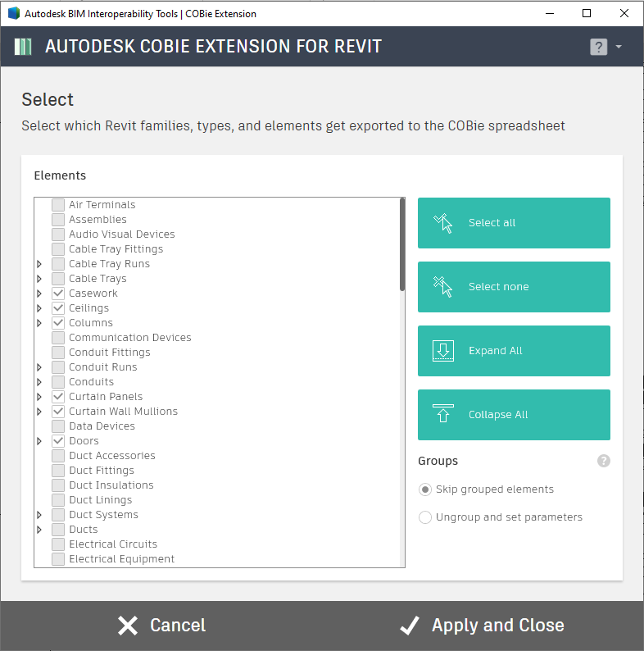Click the checkmark icon beside Apply and Close
Screen dimensions: 644x651
coord(410,626)
